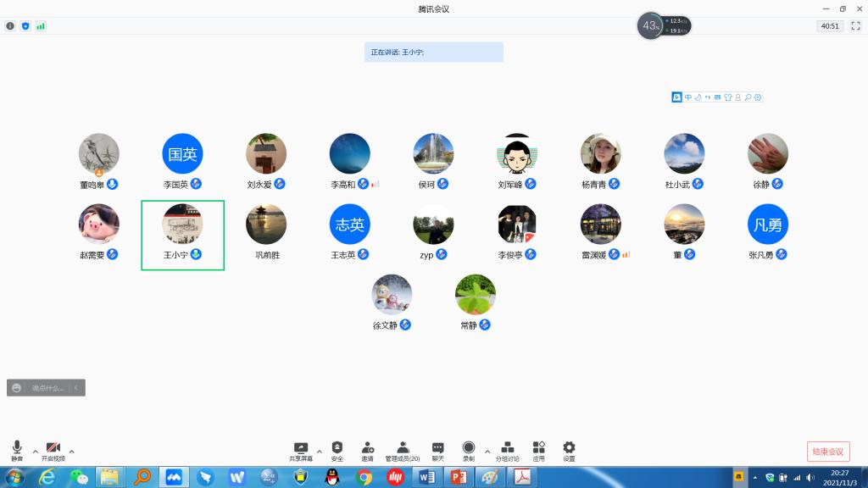Select participant 王小宁's video tile
Screen dimensions: 868x488
click(182, 235)
